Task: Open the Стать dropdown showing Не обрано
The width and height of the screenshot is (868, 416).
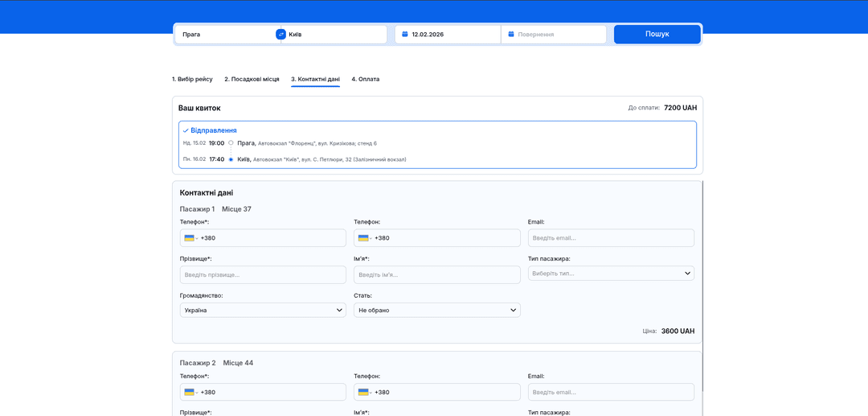Action: (x=436, y=310)
